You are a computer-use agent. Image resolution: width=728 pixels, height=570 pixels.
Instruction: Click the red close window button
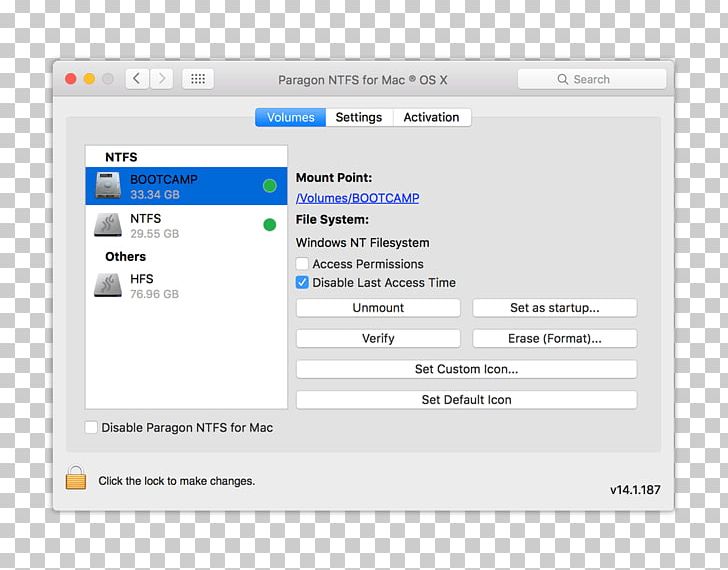point(71,79)
